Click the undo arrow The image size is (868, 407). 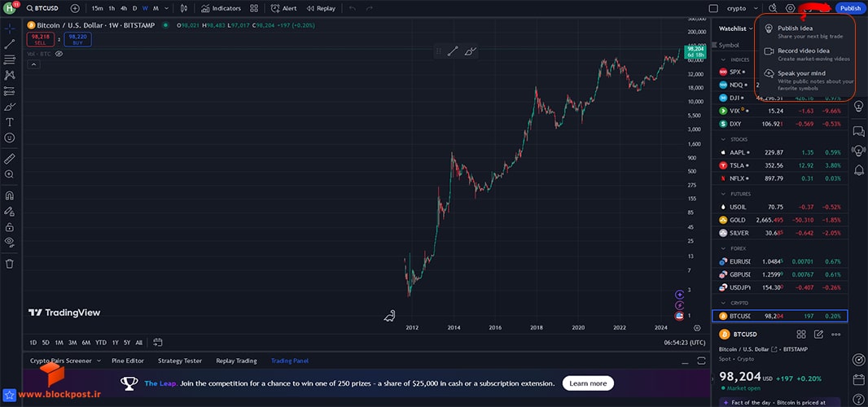click(353, 8)
